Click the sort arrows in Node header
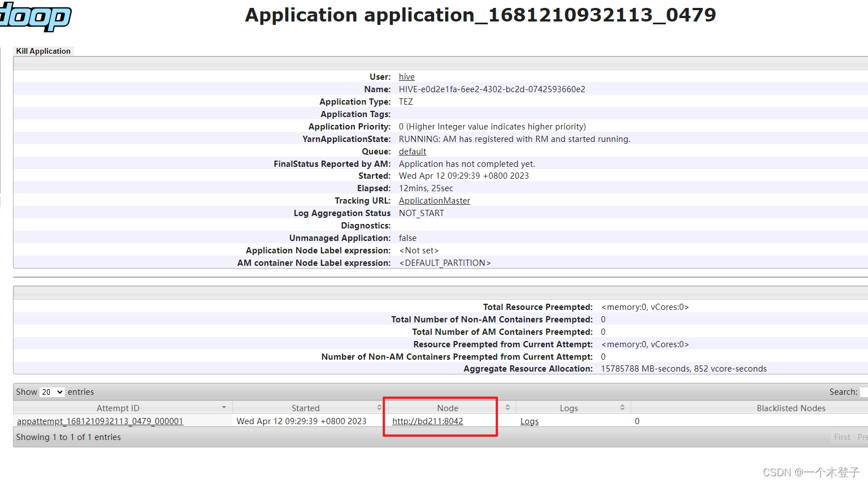This screenshot has height=483, width=868. pos(507,407)
